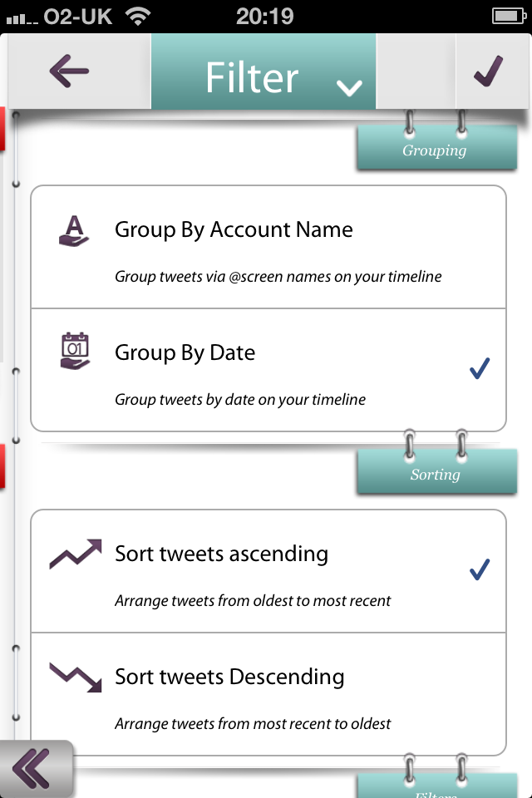
Task: Tap the double chevron collapse button
Action: coord(32,768)
